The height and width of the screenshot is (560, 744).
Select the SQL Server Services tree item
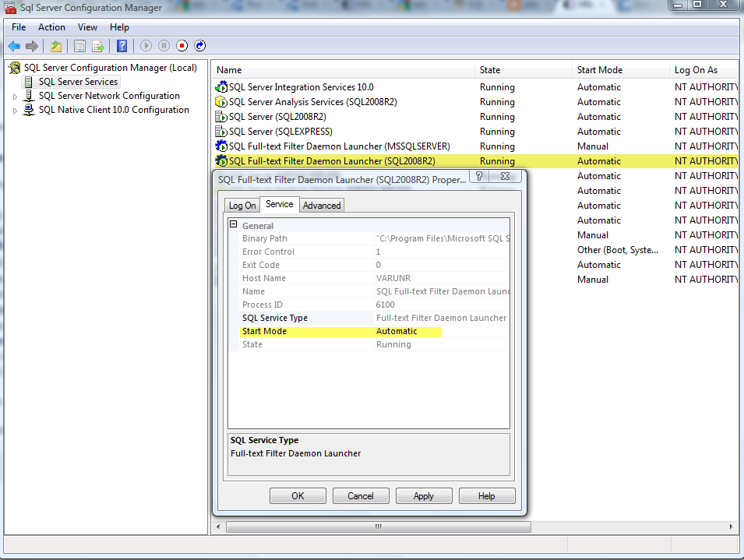click(78, 82)
